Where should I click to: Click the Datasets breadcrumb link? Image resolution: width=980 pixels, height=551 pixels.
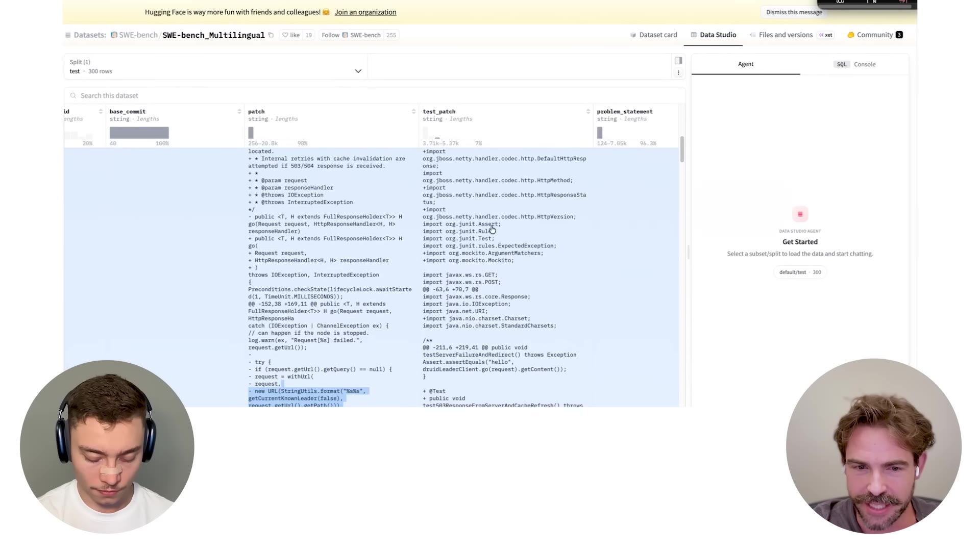click(90, 35)
